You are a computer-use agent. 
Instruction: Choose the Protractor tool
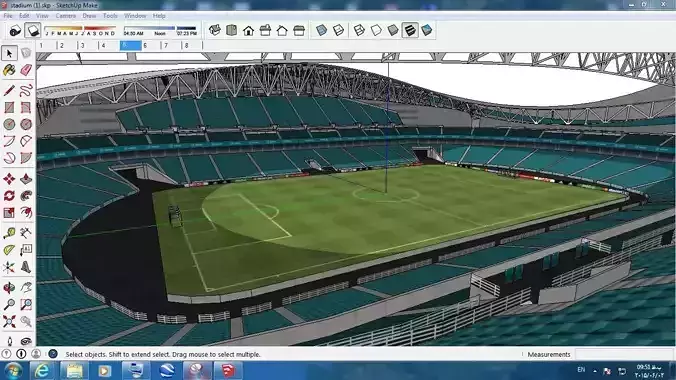point(9,250)
